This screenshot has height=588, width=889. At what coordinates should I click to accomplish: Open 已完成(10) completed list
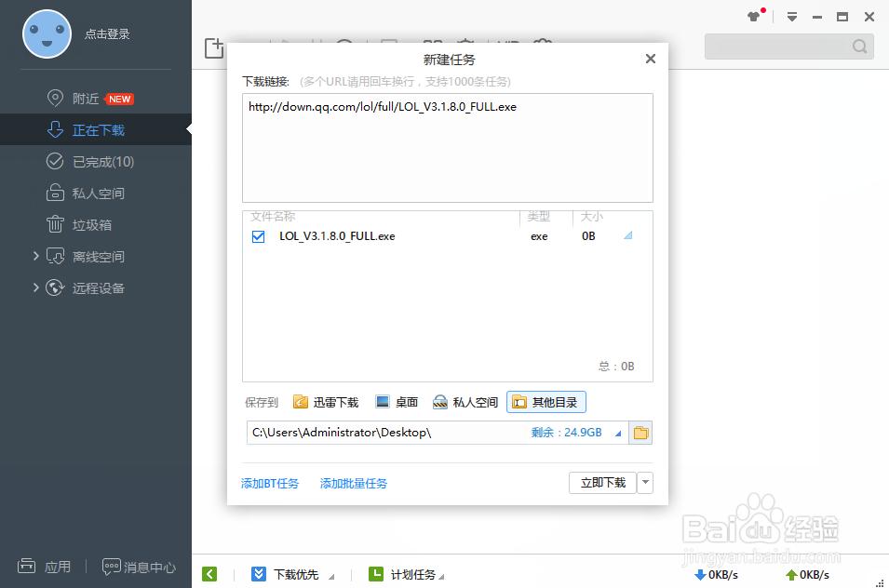[x=90, y=162]
